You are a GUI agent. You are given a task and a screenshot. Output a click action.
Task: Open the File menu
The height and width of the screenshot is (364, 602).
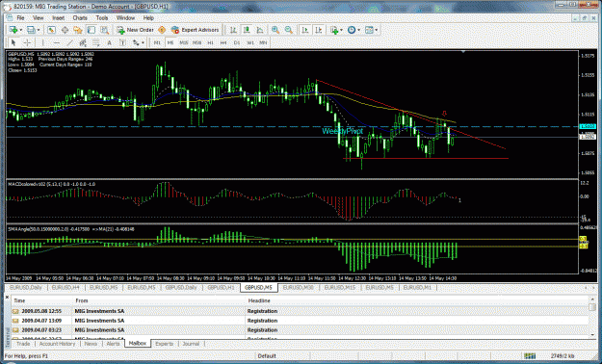point(20,17)
